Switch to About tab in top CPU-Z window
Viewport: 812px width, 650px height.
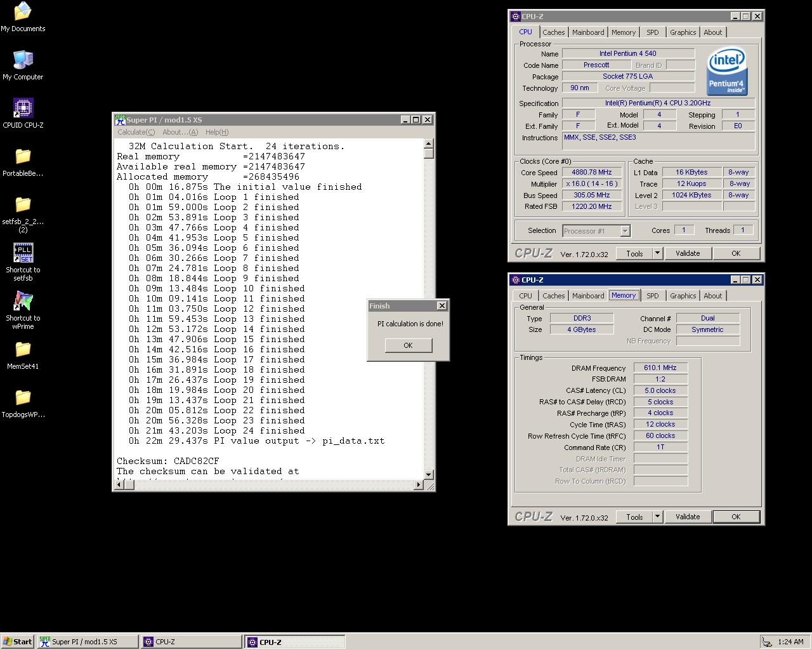(713, 32)
